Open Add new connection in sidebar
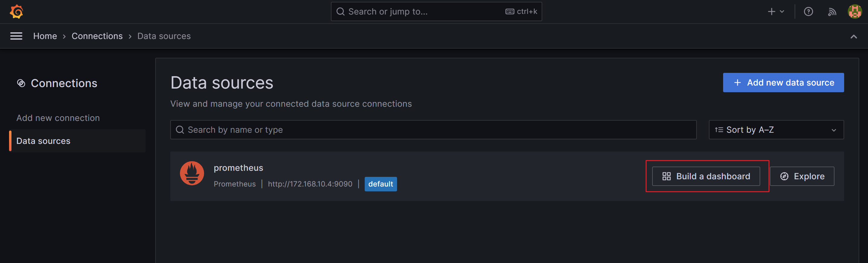 coord(58,118)
